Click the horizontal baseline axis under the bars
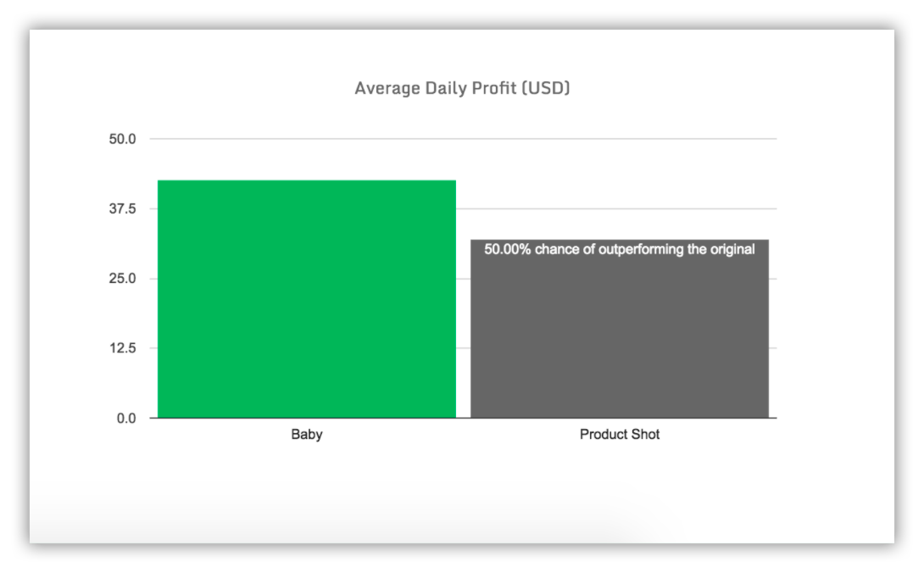The image size is (924, 573). point(463,418)
